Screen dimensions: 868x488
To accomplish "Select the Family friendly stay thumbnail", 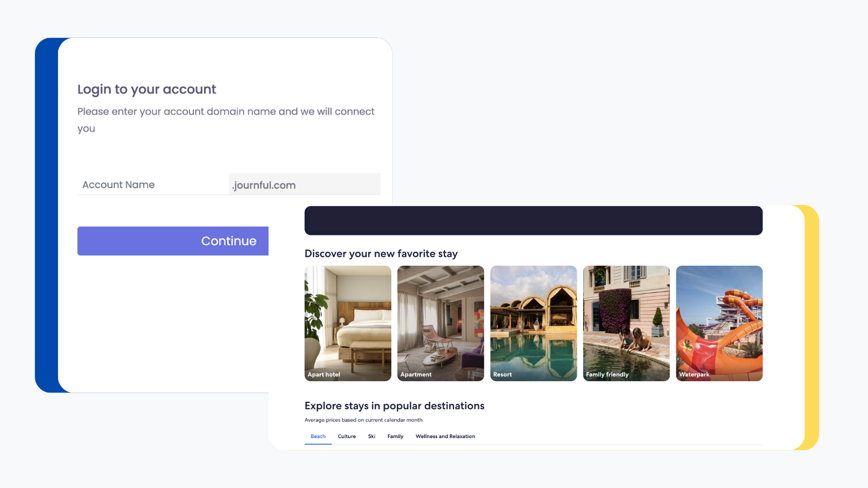I will 626,323.
